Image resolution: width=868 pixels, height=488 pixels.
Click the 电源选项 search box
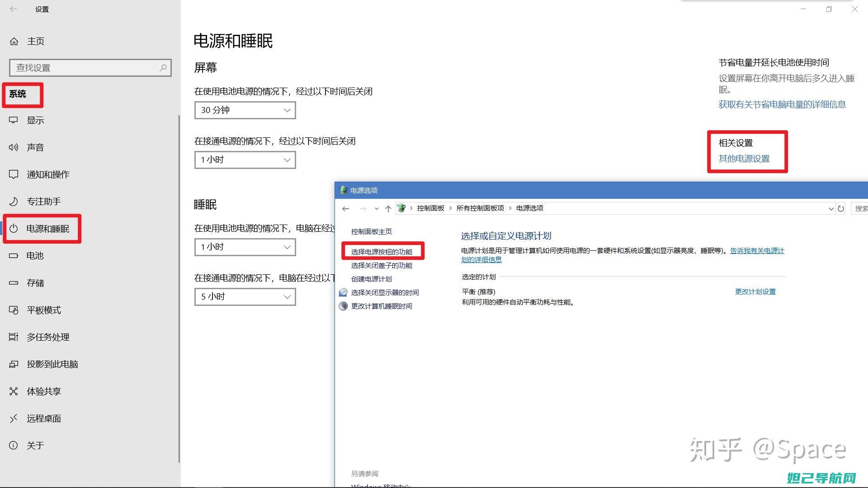tap(859, 208)
